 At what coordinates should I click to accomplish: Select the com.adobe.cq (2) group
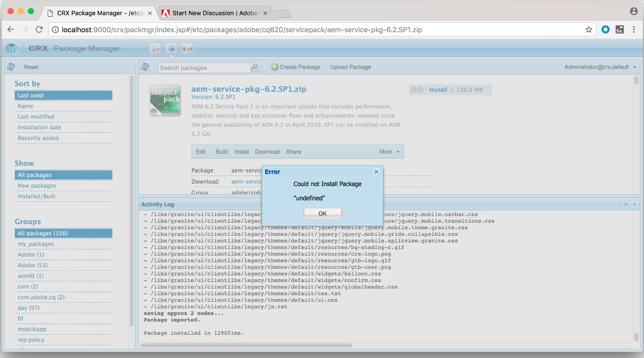63,297
